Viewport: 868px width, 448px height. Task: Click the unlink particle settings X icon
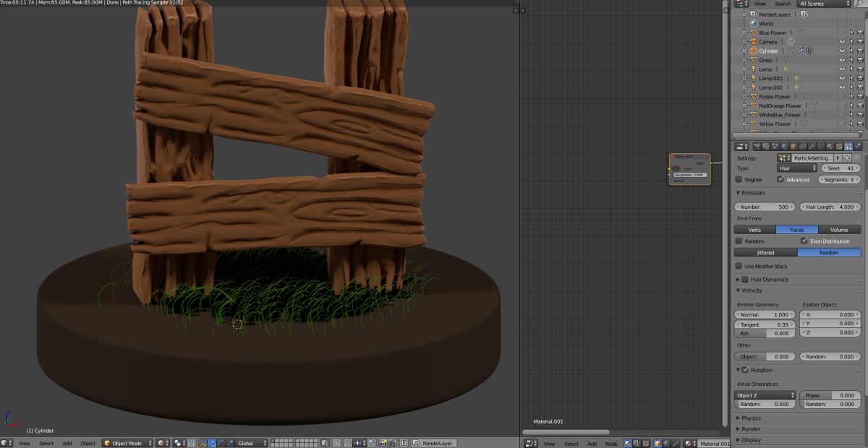point(856,158)
